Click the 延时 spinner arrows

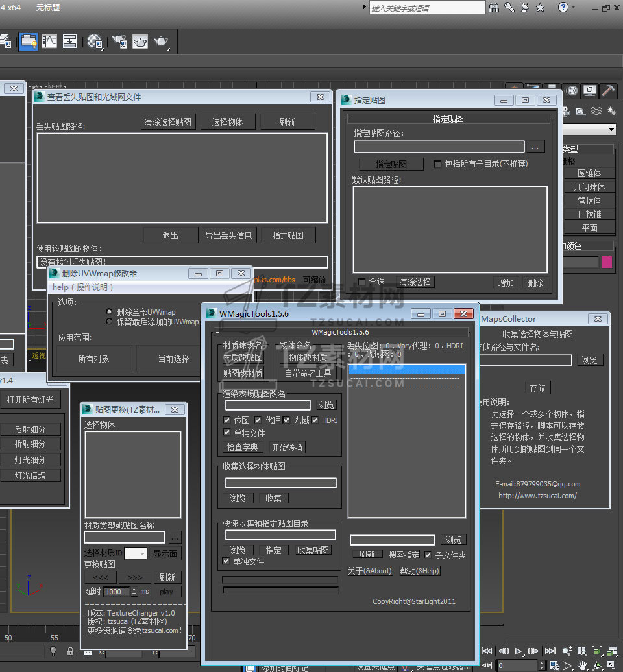tap(134, 592)
